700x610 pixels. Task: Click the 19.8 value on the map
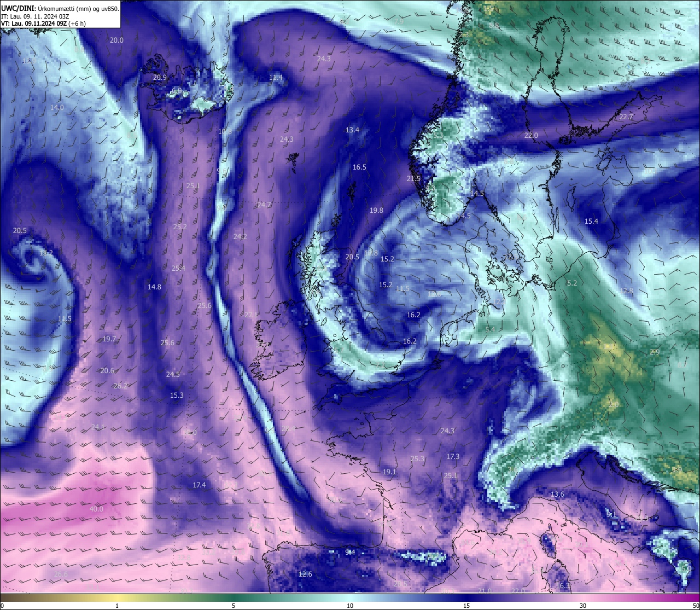376,211
